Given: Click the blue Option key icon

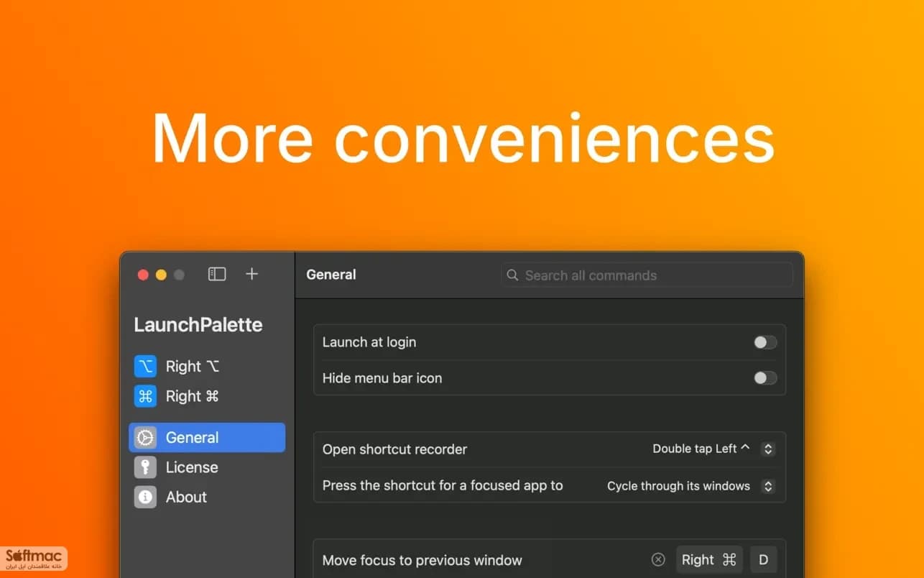Looking at the screenshot, I should pyautogui.click(x=145, y=366).
